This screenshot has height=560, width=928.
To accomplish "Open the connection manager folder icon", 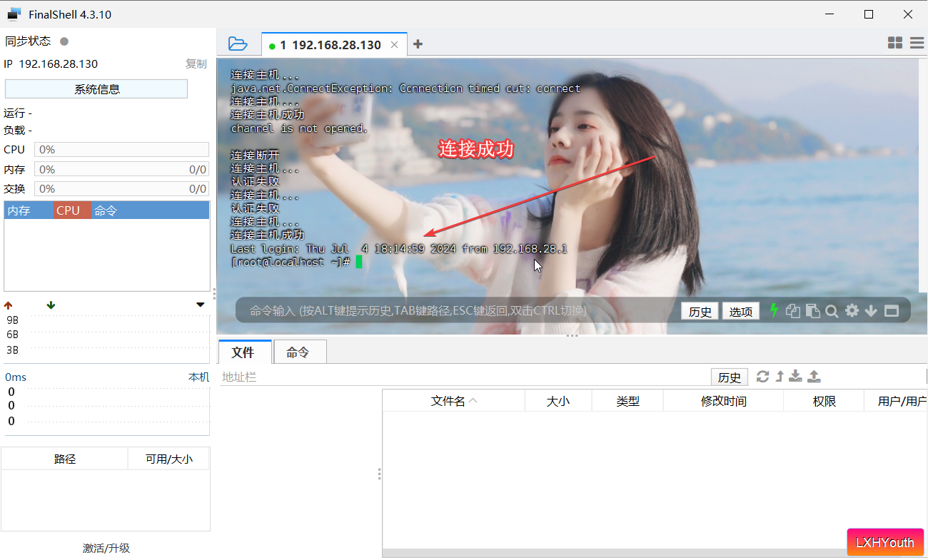I will tap(238, 44).
